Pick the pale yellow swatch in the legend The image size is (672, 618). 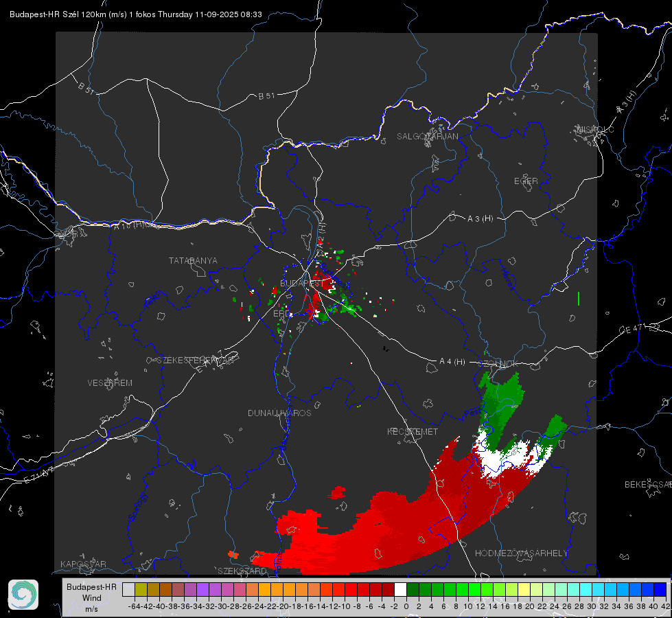[x=524, y=589]
